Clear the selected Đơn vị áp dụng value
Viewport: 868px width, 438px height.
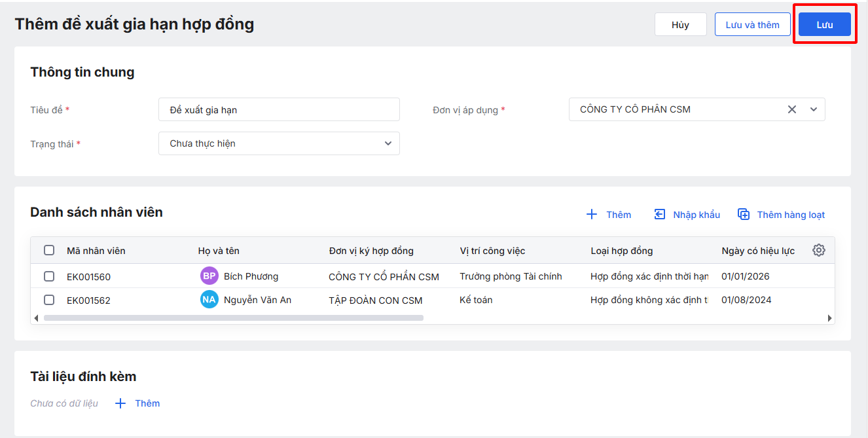tap(792, 109)
